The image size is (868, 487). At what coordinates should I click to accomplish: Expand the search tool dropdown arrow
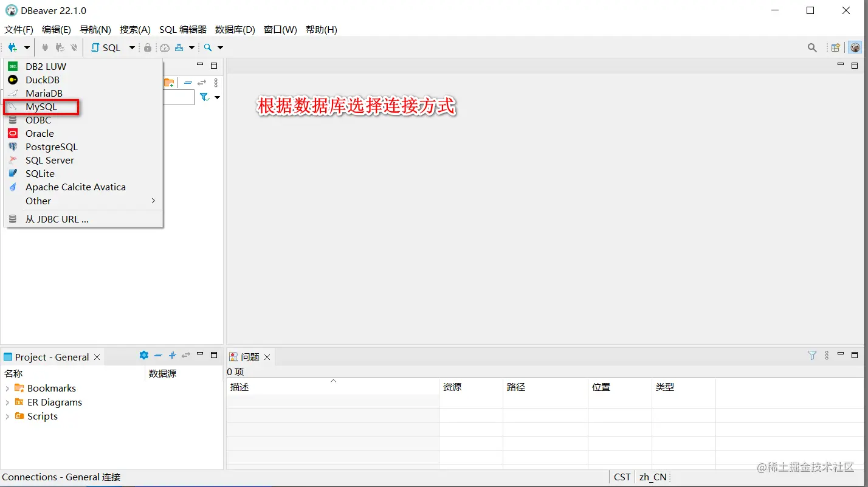tap(220, 47)
